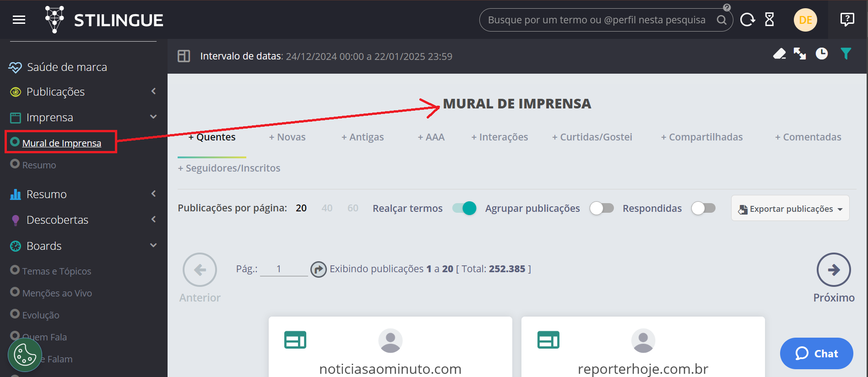The width and height of the screenshot is (868, 377).
Task: Click the Stilingue logo icon
Action: (54, 19)
